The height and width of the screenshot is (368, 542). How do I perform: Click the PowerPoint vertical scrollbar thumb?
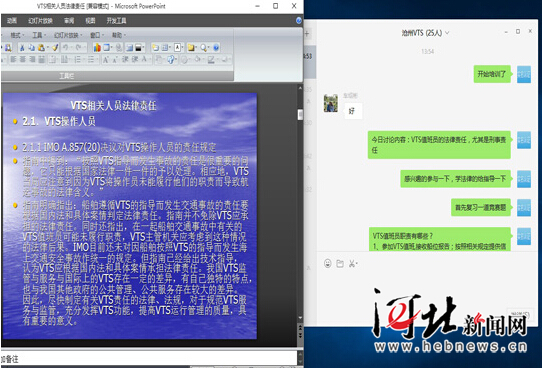[x=300, y=114]
